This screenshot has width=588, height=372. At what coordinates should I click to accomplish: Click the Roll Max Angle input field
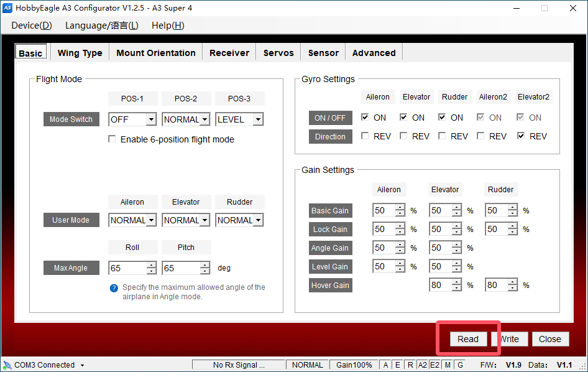(127, 268)
